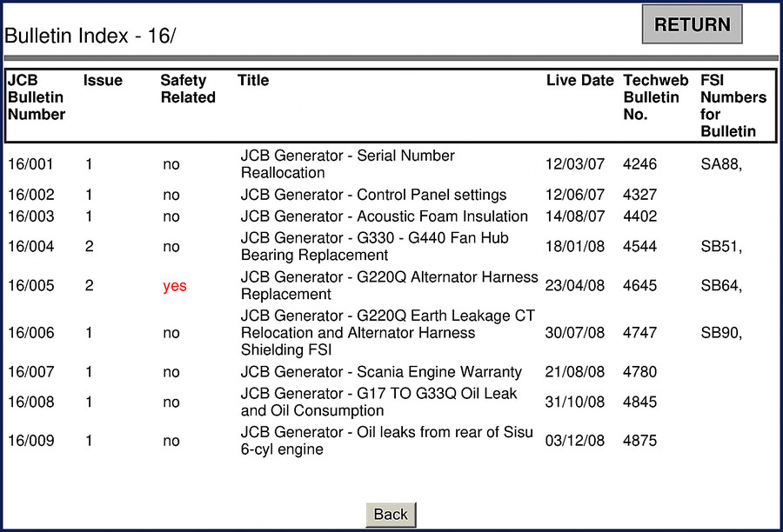Click FSI number SB64
This screenshot has height=532, width=783.
point(721,285)
